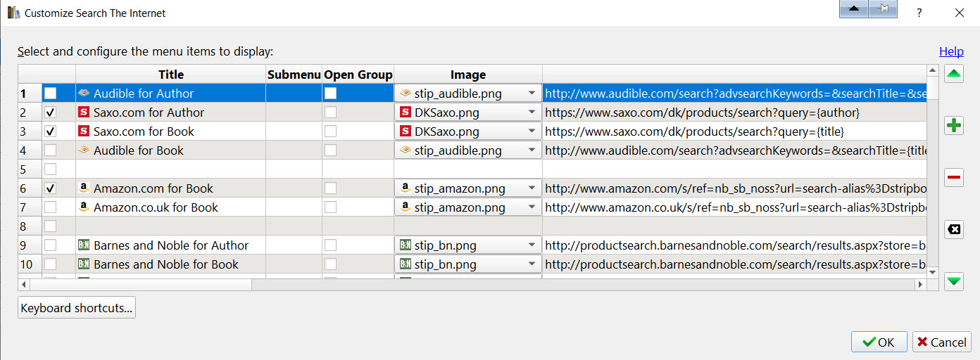Enable the 'Audible for Author' row checkbox
Image resolution: width=980 pixels, height=360 pixels.
pos(51,94)
